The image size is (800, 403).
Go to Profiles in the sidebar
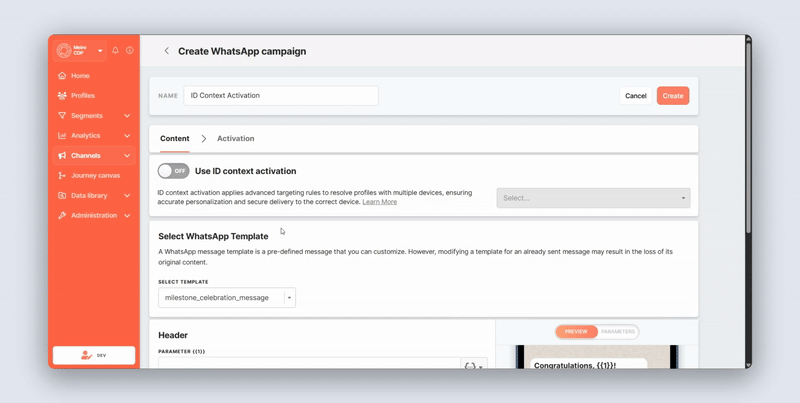tap(83, 96)
